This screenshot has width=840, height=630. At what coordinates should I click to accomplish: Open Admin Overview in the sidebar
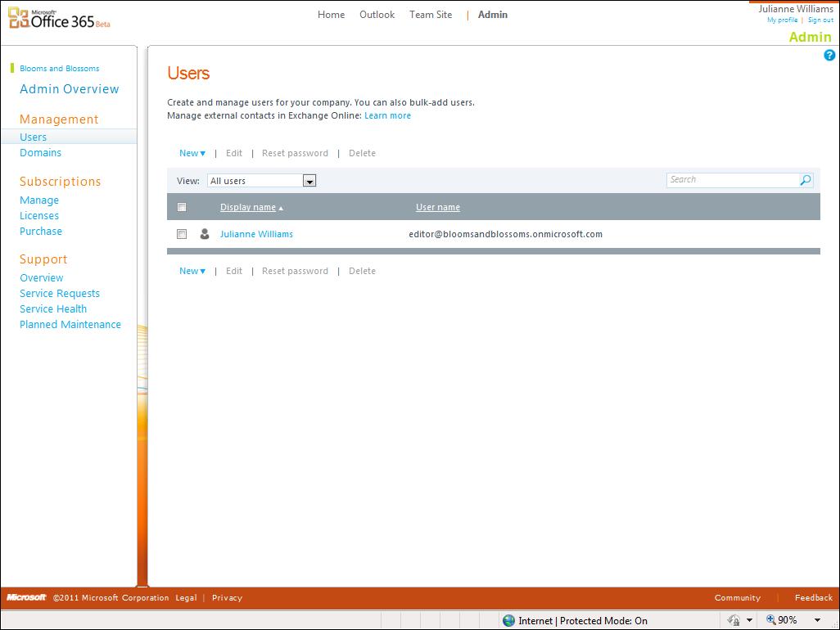[x=70, y=89]
